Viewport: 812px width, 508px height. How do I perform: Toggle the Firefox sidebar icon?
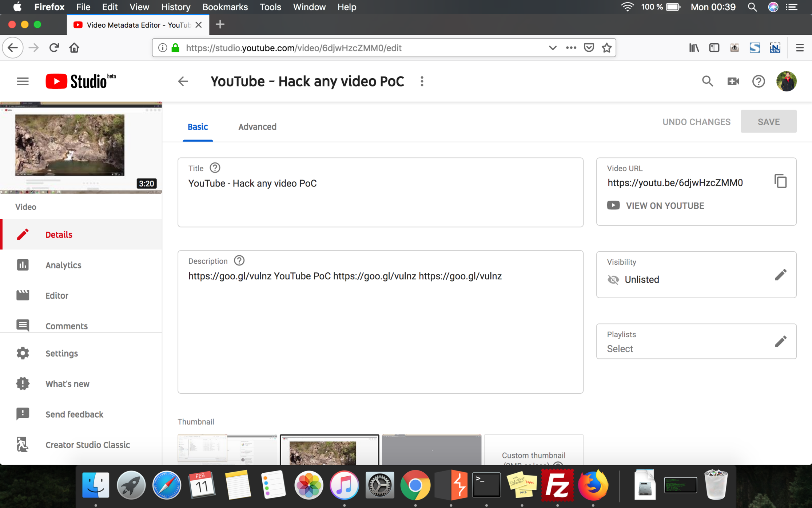click(x=714, y=48)
